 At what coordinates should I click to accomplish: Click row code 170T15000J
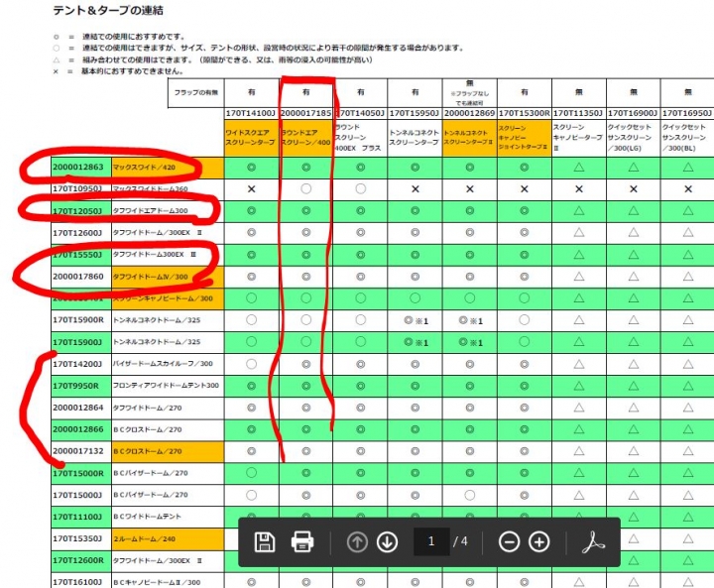tap(77, 495)
